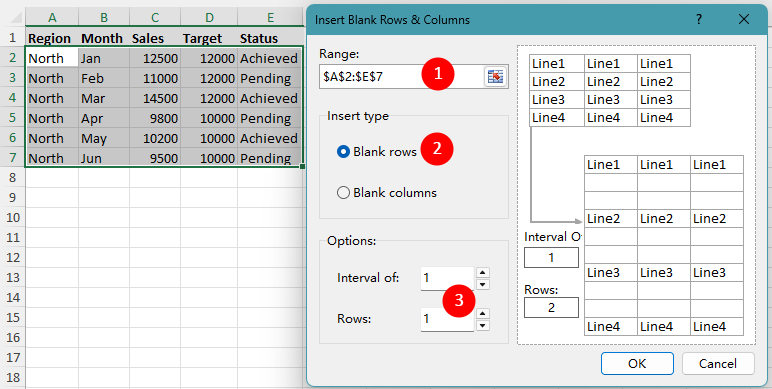Click the Sales cell 10200
Viewport: 772px width, 389px height.
(x=155, y=138)
